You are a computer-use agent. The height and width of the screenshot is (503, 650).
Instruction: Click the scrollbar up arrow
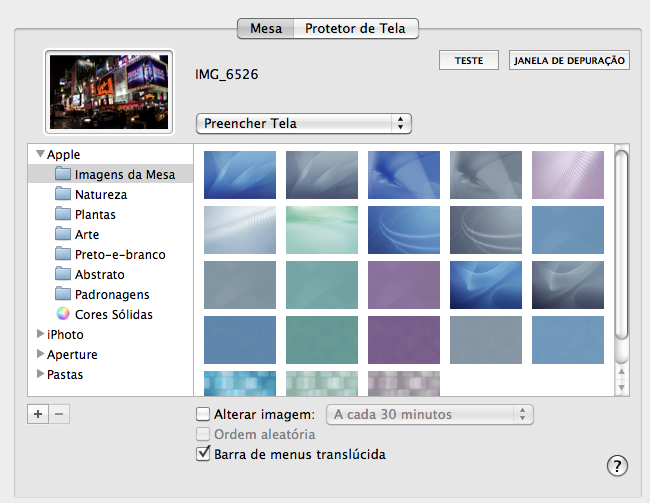point(621,372)
